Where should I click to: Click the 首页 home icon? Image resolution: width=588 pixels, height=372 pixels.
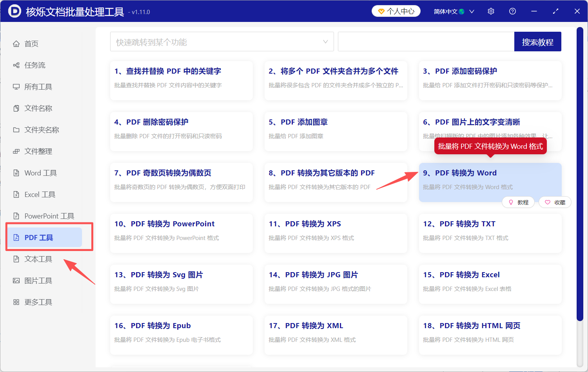pyautogui.click(x=16, y=43)
